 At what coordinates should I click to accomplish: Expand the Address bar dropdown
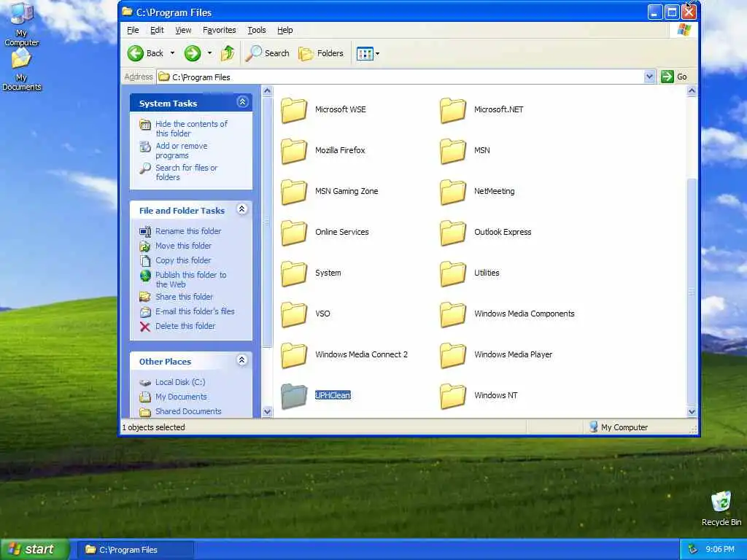649,77
